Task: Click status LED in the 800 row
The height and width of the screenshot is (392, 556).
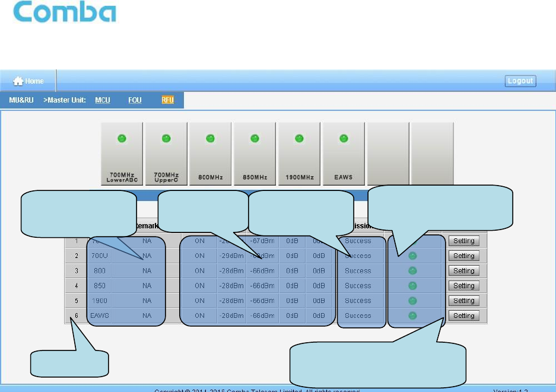Action: coord(412,271)
